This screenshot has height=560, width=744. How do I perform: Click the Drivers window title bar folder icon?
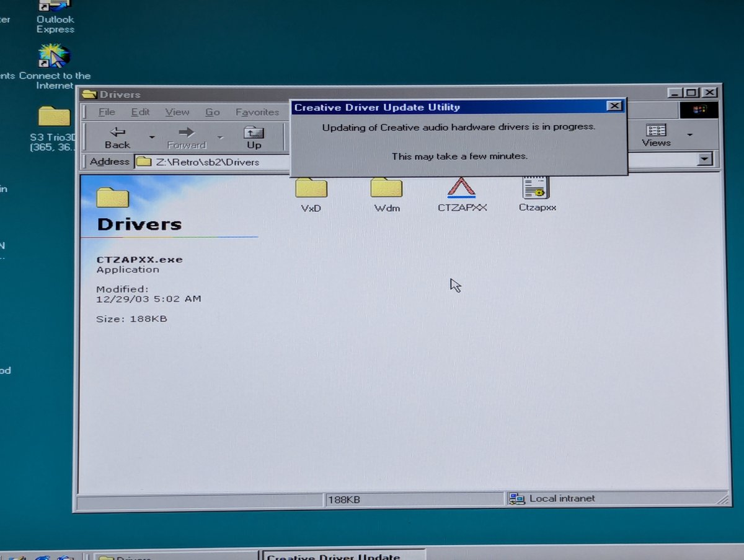[89, 94]
